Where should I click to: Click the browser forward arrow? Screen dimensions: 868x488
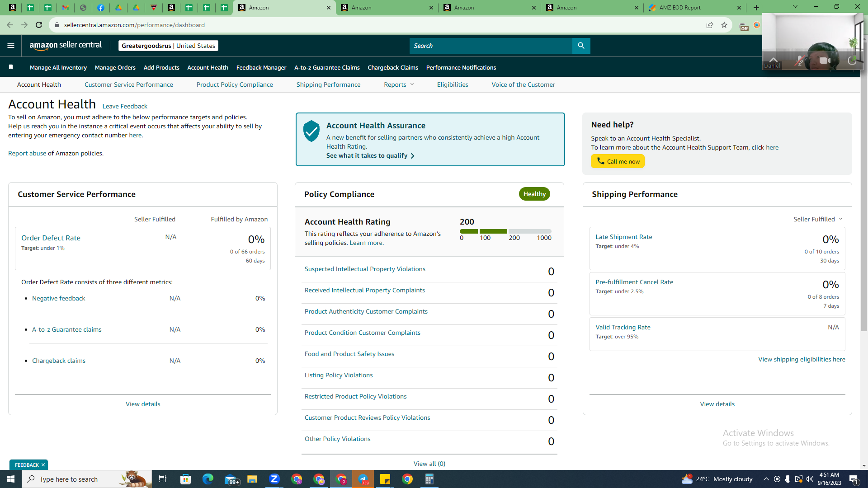coord(24,25)
